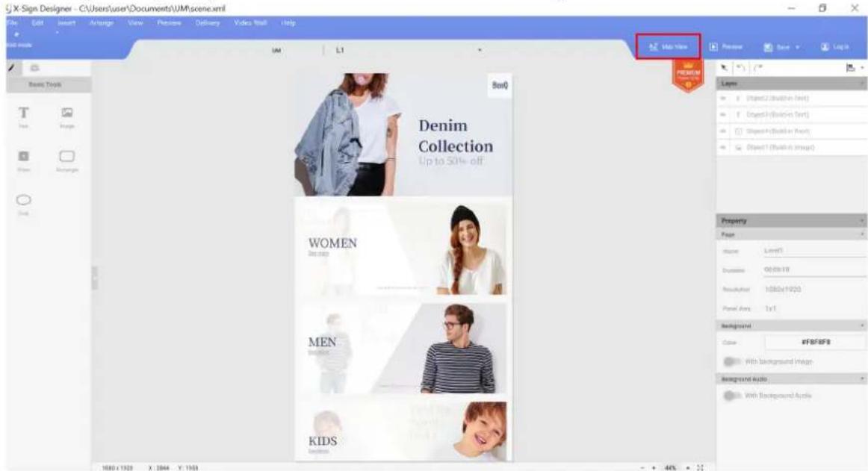Click the undo arrow icon
The image size is (868, 471).
pos(741,67)
